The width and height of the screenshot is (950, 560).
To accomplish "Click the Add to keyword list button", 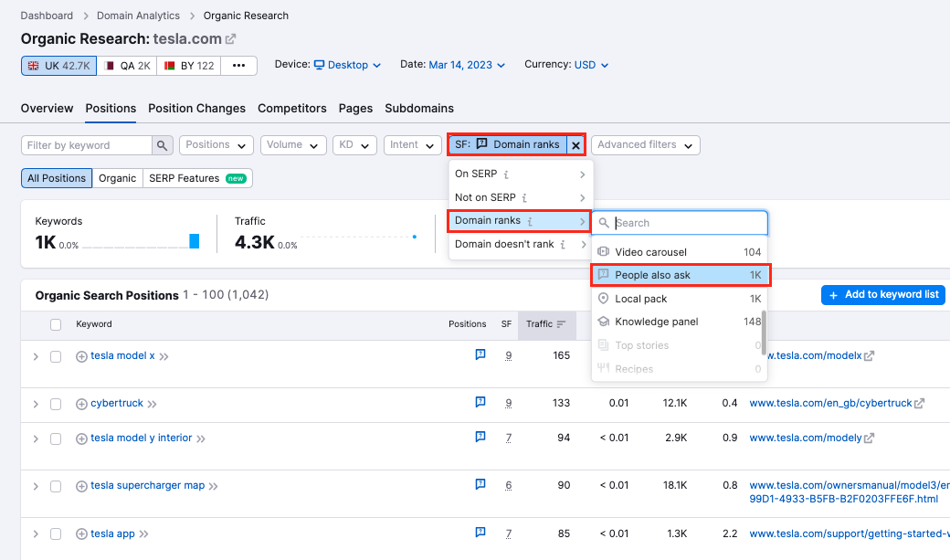I will point(882,295).
